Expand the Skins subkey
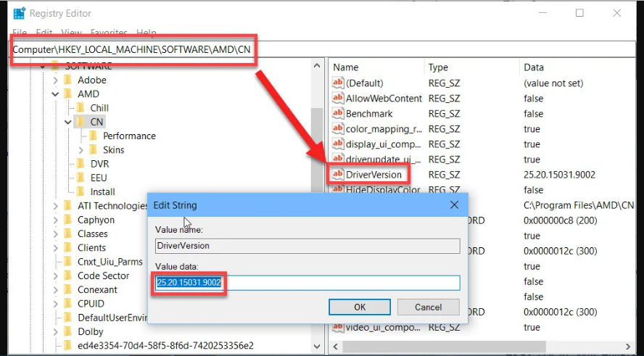 pyautogui.click(x=81, y=150)
